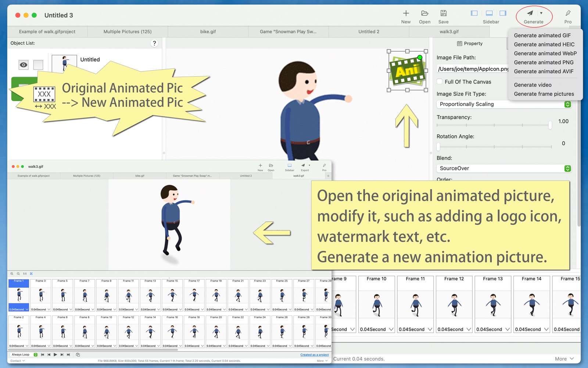The width and height of the screenshot is (588, 368).
Task: Toggle the bottom sidebar panel icon
Action: 489,13
